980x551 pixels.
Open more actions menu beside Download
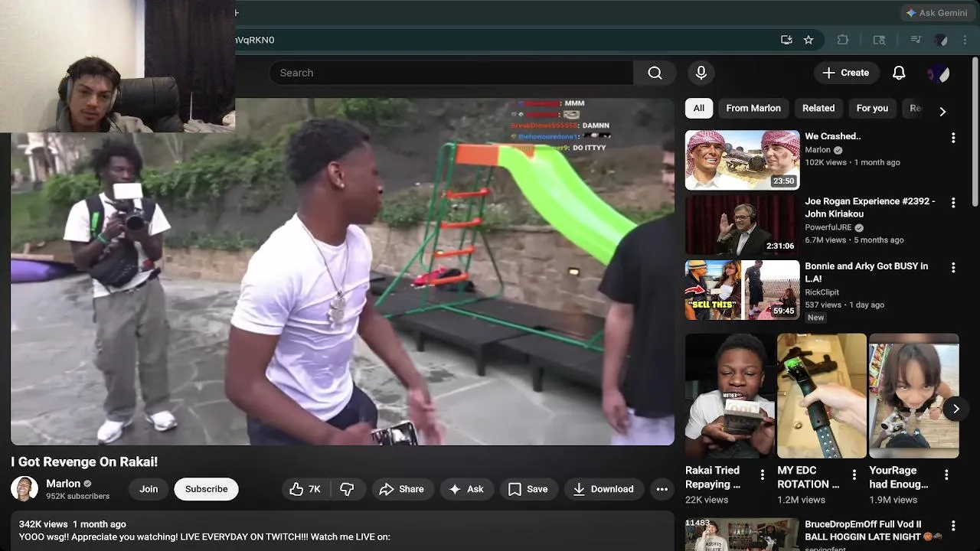click(x=662, y=489)
